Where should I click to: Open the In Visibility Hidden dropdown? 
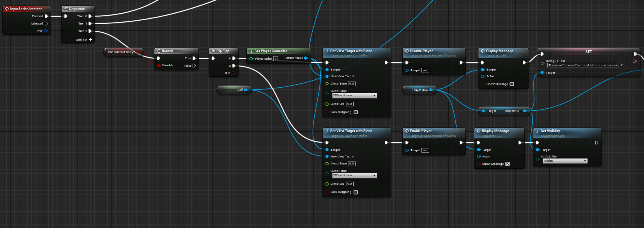[565, 161]
